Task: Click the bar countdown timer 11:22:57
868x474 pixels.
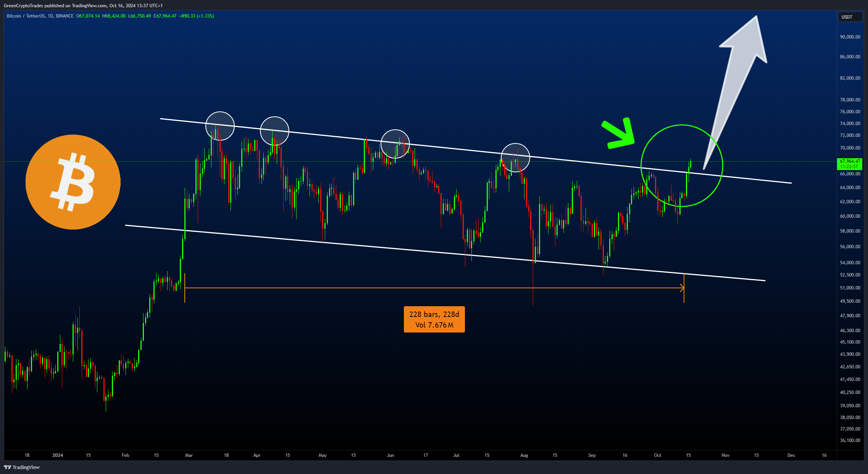Action: pyautogui.click(x=849, y=167)
